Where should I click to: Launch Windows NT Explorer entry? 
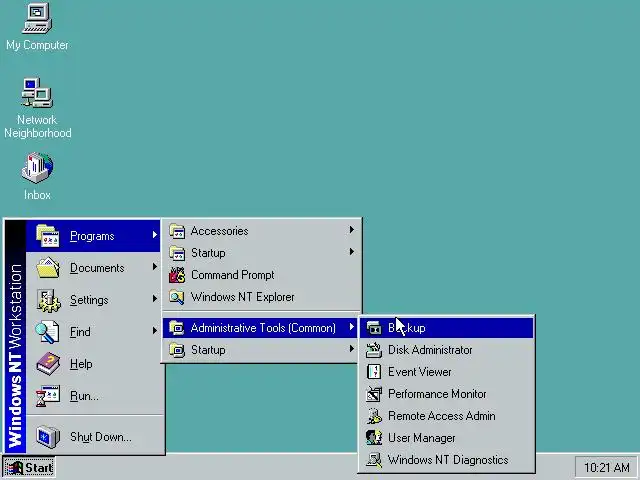(261, 297)
